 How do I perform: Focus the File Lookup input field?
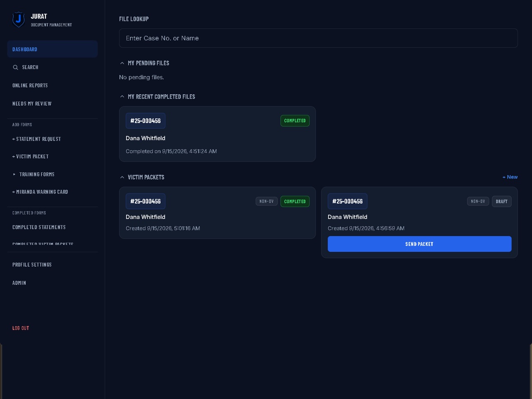[x=318, y=38]
